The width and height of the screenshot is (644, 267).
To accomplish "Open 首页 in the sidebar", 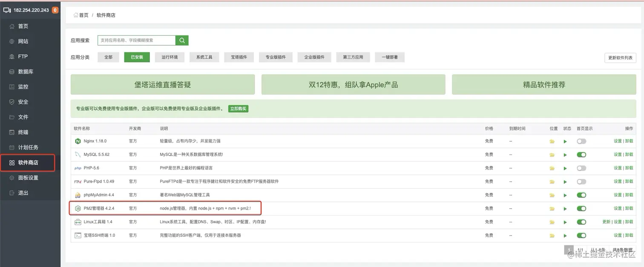I will point(30,26).
